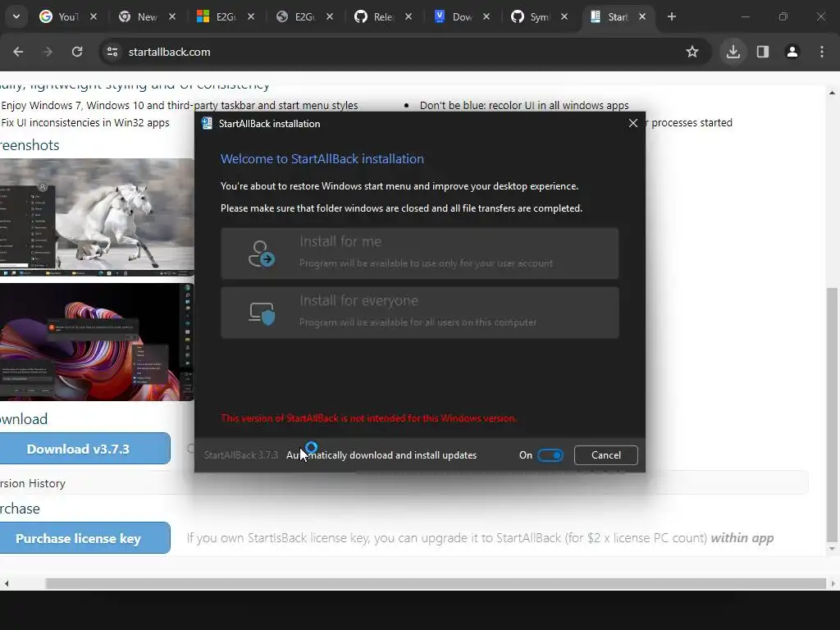The image size is (840, 630).
Task: Click the page vertical scrollbar thumb
Action: click(832, 415)
